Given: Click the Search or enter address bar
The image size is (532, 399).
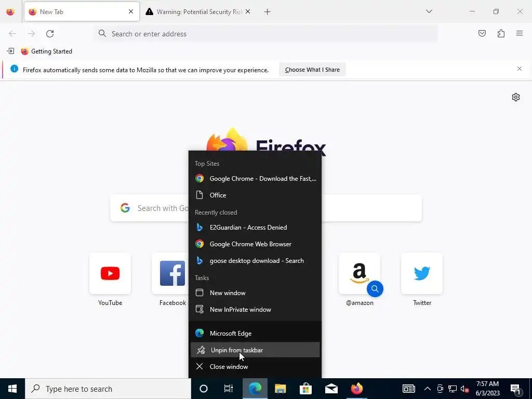Looking at the screenshot, I should (267, 34).
